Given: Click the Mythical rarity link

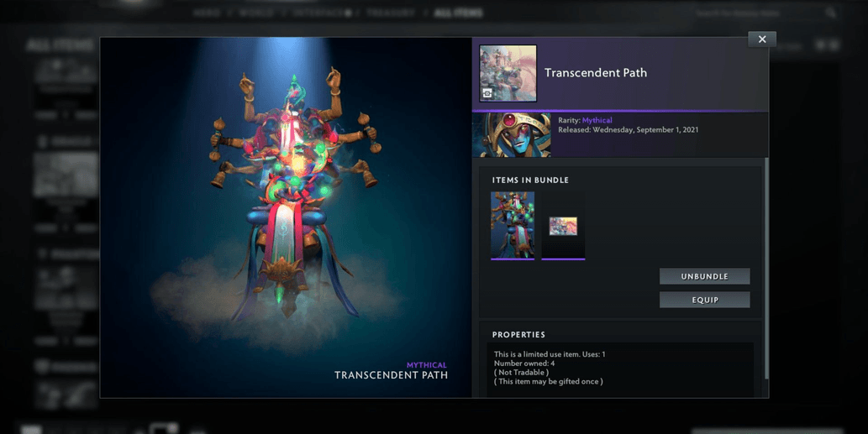Looking at the screenshot, I should [597, 120].
